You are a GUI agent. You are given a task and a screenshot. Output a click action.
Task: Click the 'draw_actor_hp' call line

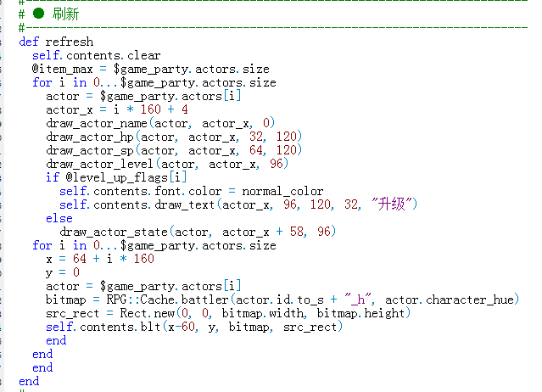tap(174, 137)
